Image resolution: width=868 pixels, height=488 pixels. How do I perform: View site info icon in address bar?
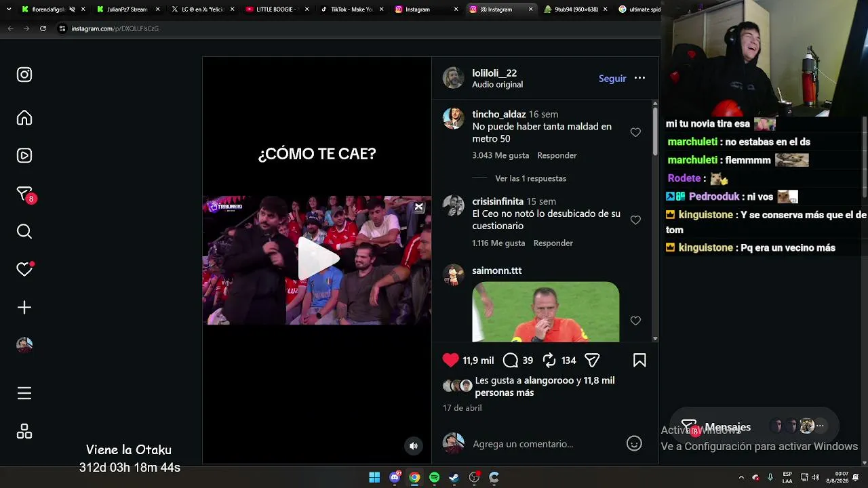62,28
